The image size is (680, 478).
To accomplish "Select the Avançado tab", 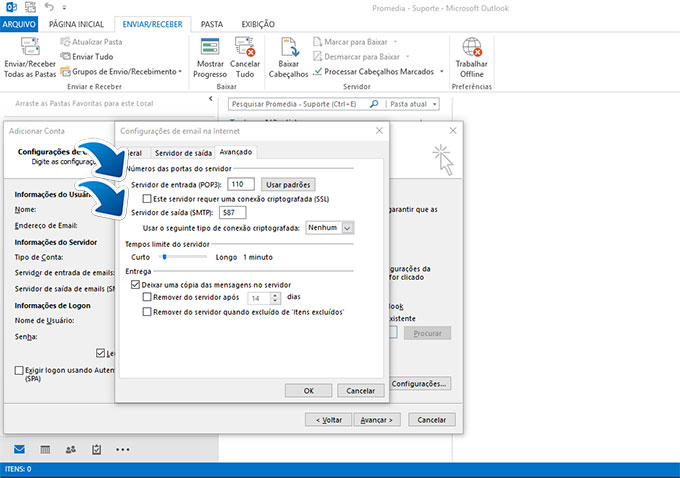I will point(235,152).
